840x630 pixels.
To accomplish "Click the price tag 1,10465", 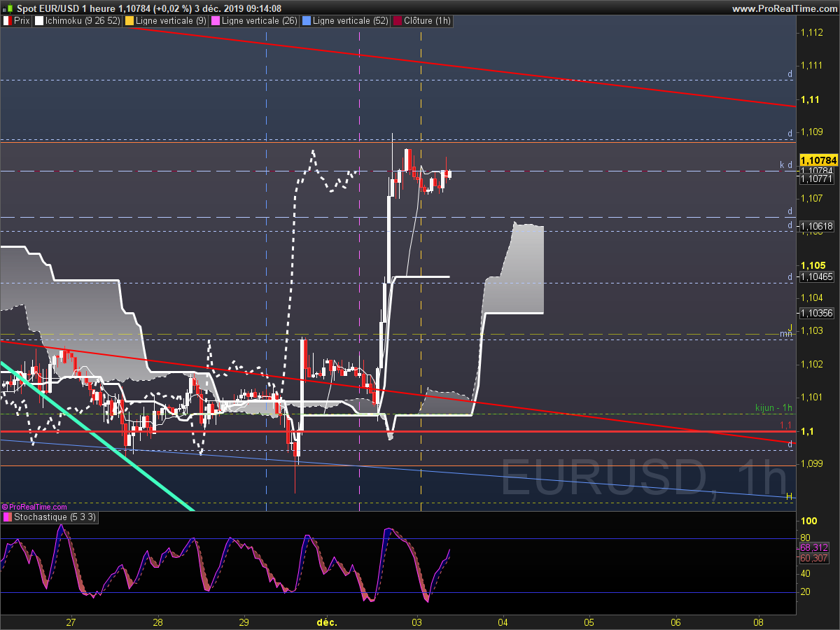I will pyautogui.click(x=816, y=276).
